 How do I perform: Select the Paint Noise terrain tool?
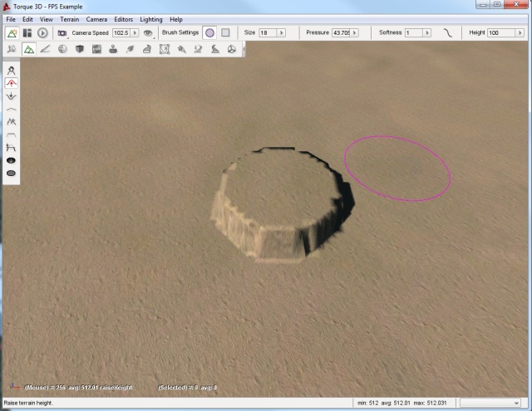[x=12, y=121]
